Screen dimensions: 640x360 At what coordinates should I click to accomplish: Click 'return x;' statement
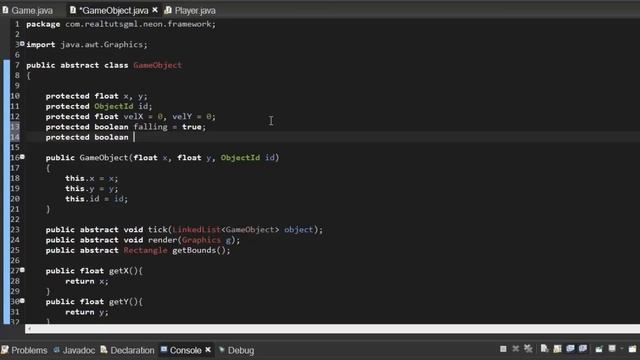87,281
